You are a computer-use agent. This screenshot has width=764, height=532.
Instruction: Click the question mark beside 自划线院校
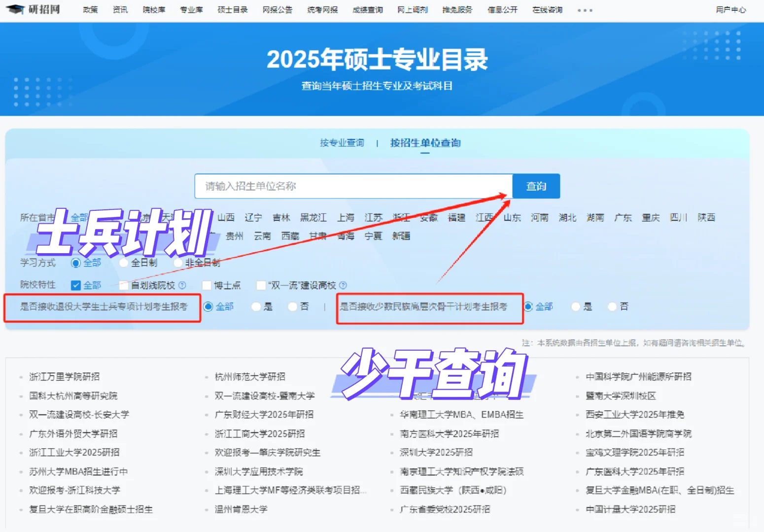click(182, 285)
